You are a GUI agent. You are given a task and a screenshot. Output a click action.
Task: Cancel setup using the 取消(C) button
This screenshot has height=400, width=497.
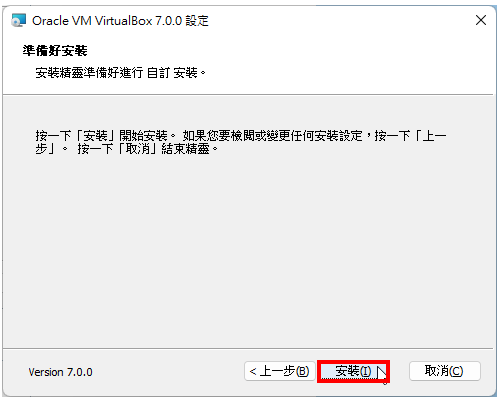click(445, 371)
